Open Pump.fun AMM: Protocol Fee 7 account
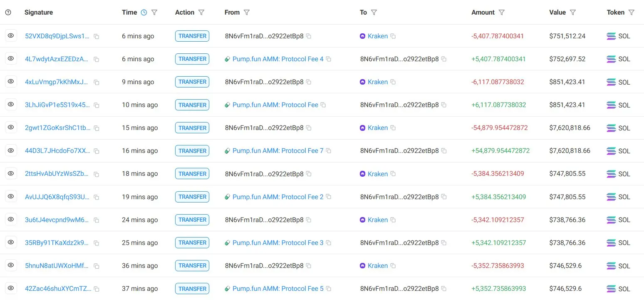 (x=277, y=151)
